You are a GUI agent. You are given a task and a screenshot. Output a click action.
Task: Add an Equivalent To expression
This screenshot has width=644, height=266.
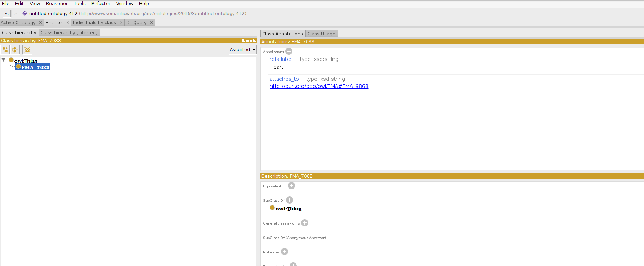[x=291, y=186]
